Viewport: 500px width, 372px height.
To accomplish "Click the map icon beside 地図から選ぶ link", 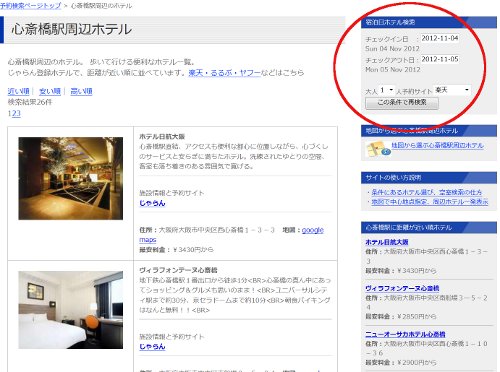I will (377, 149).
